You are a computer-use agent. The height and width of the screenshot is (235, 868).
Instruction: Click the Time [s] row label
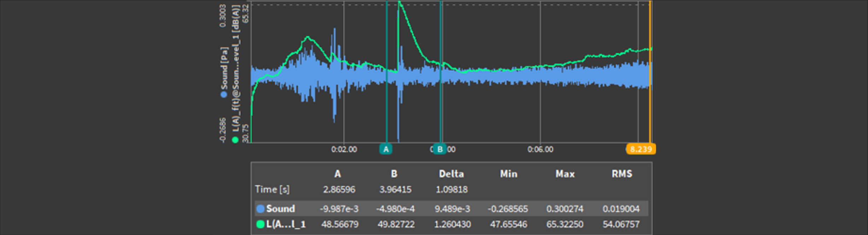[x=272, y=189]
